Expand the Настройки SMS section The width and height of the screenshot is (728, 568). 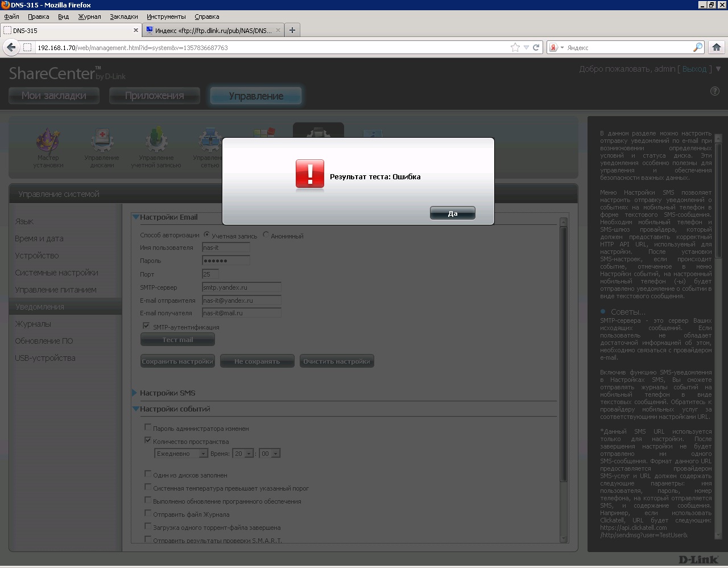(135, 393)
